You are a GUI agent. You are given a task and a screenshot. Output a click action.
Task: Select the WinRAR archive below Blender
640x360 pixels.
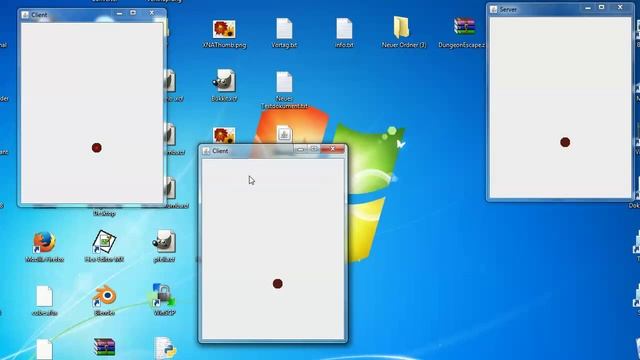tap(104, 347)
